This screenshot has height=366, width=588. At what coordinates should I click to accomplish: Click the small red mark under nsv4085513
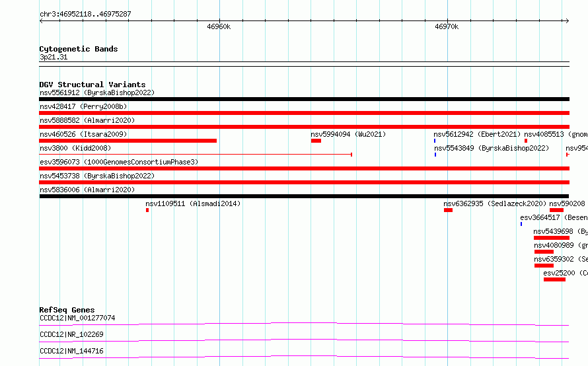tap(526, 141)
